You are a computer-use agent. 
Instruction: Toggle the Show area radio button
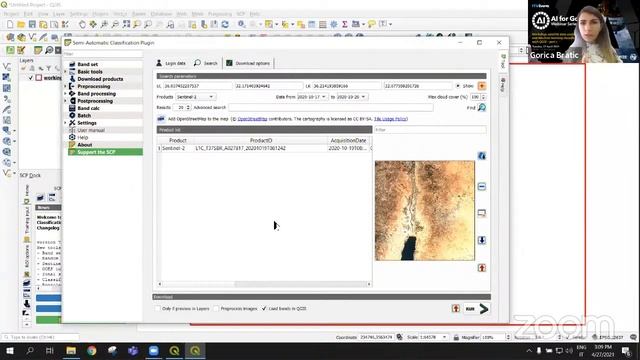458,86
